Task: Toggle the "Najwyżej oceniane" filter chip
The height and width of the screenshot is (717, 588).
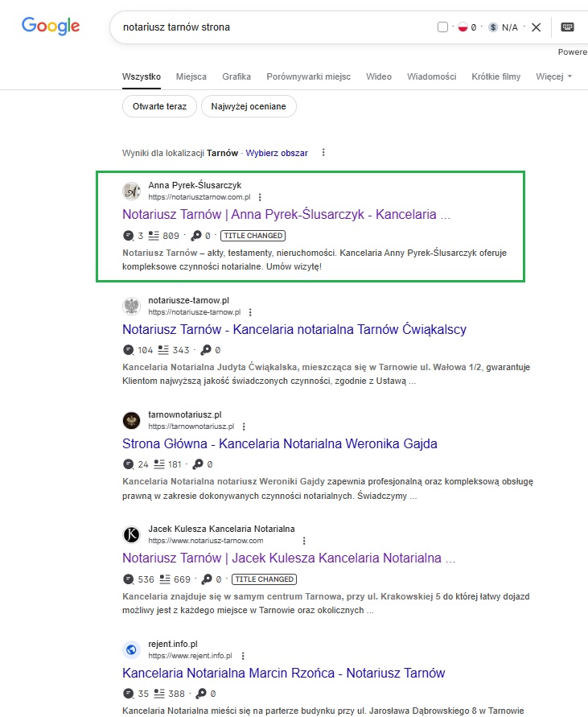Action: (249, 106)
